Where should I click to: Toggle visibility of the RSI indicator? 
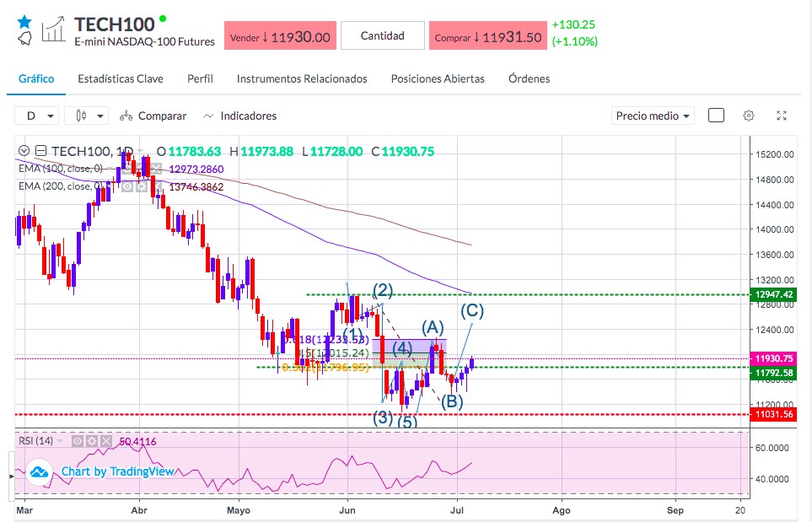[78, 441]
